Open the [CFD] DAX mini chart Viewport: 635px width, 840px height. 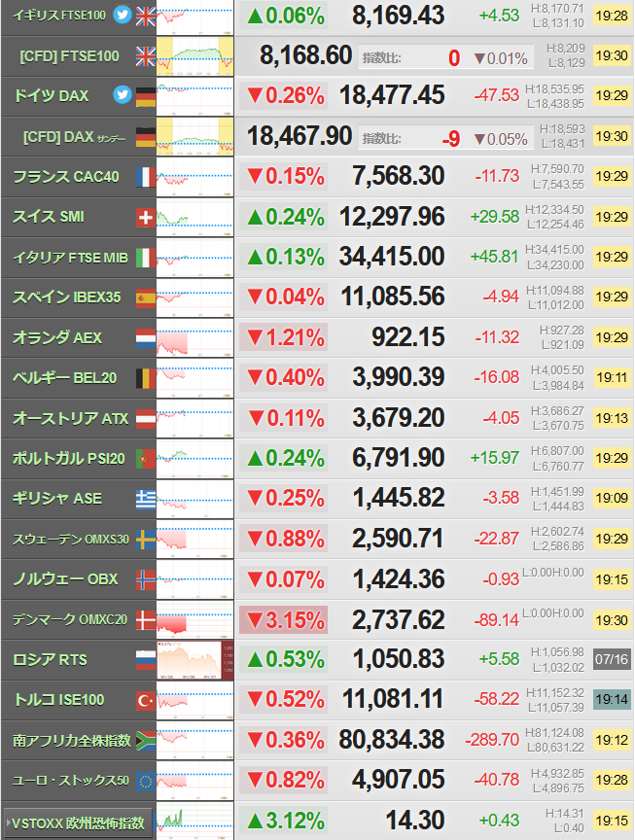pyautogui.click(x=195, y=137)
